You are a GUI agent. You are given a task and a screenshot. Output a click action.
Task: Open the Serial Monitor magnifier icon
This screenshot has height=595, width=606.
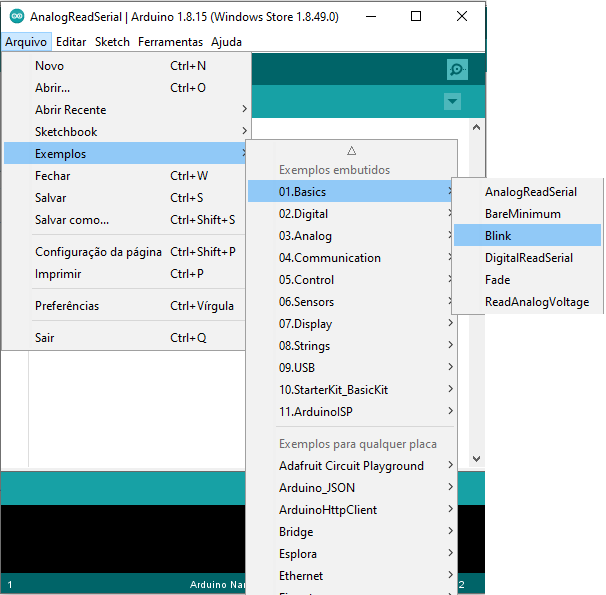tap(457, 69)
